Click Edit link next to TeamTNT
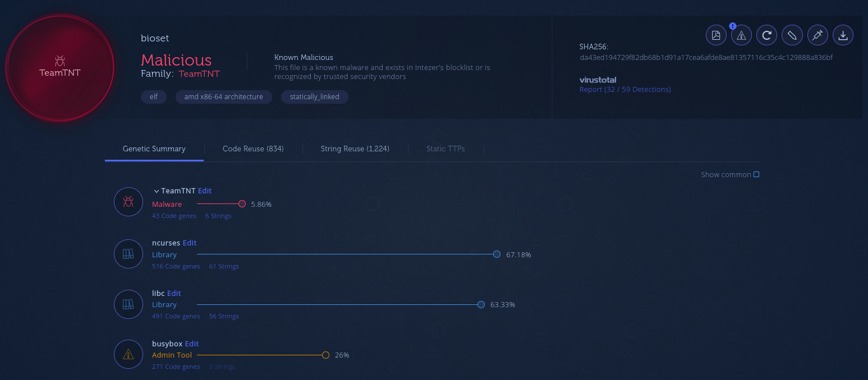This screenshot has width=868, height=380. pos(205,191)
